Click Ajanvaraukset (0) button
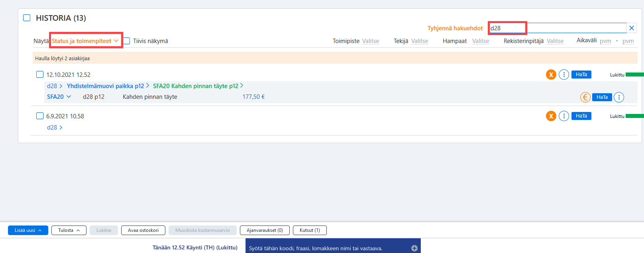Image resolution: width=644 pixels, height=253 pixels. pyautogui.click(x=265, y=230)
